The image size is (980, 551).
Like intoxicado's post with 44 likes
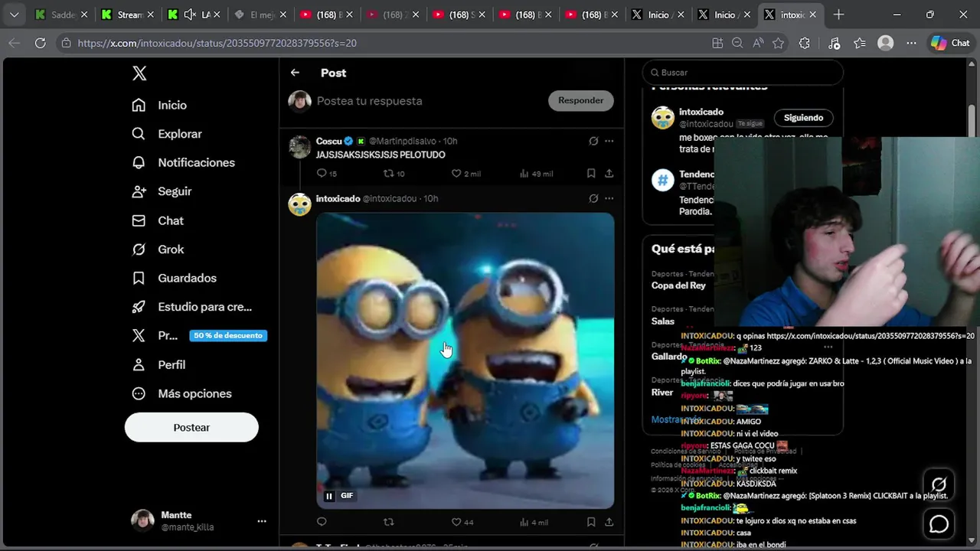pos(462,522)
